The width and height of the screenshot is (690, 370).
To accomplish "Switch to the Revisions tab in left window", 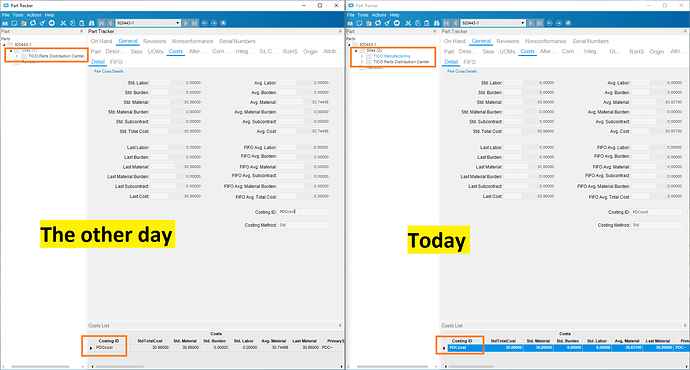I will pyautogui.click(x=154, y=41).
